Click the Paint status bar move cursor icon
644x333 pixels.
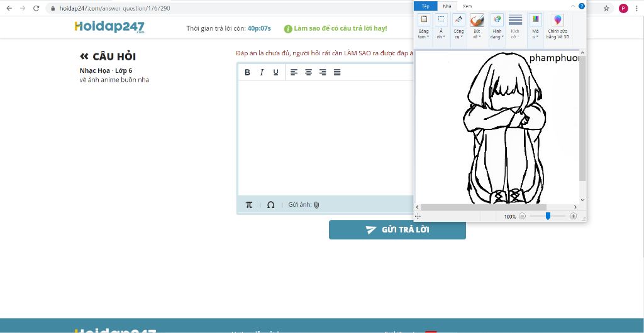[418, 216]
